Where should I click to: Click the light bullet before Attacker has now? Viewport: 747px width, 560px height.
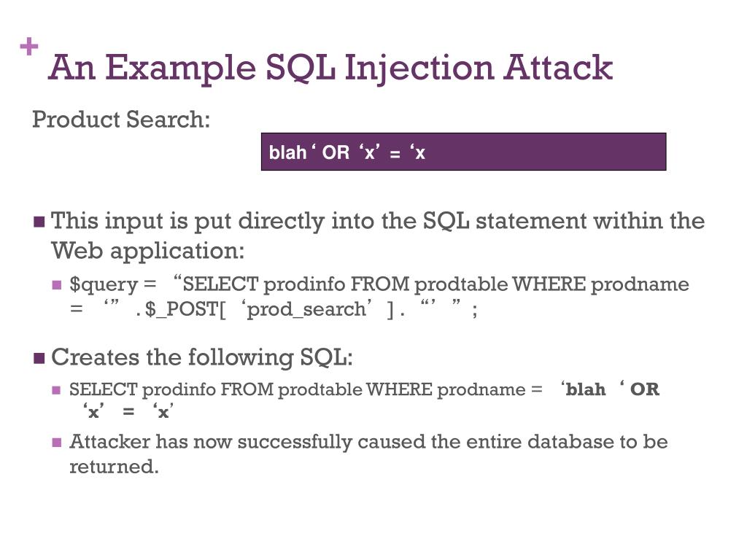click(57, 443)
